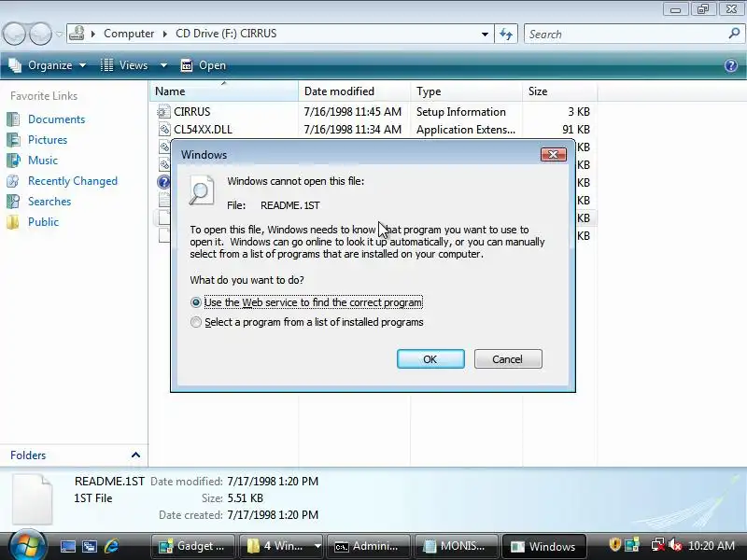The height and width of the screenshot is (560, 747).
Task: Click 'CD Drive (F:) CIRRUS' breadcrumb
Action: coord(226,34)
